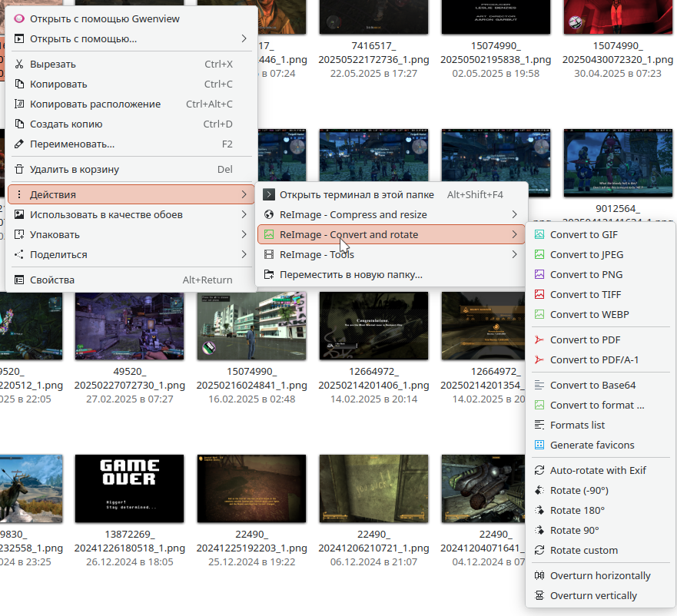Screen dimensions: 677x616
Task: Choose Создать копию from the menu
Action: pyautogui.click(x=131, y=124)
